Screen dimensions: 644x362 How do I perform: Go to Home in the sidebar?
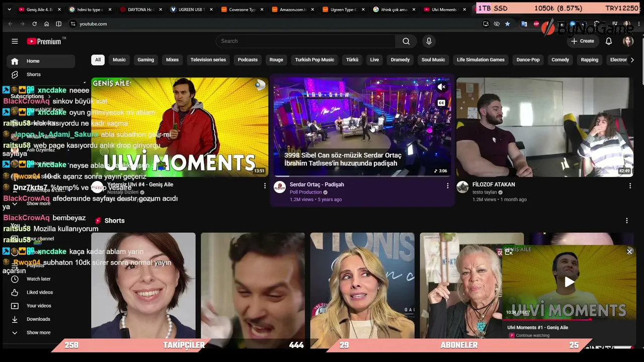coord(41,61)
